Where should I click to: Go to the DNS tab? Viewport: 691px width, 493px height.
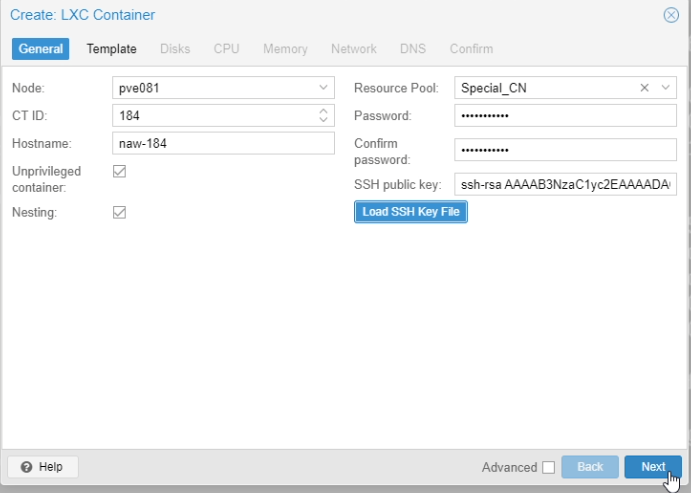pyautogui.click(x=413, y=49)
